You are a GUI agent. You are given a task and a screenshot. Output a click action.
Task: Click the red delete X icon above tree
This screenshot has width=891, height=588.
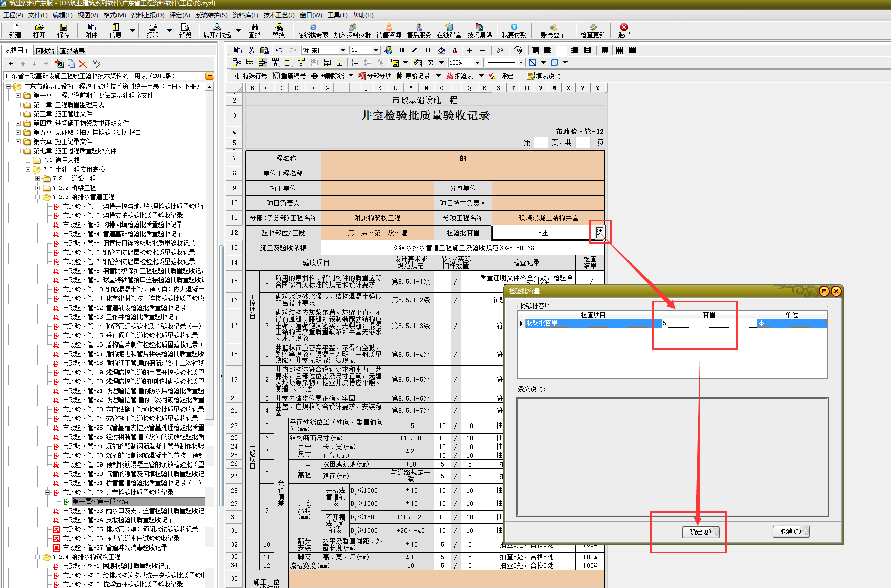[83, 64]
